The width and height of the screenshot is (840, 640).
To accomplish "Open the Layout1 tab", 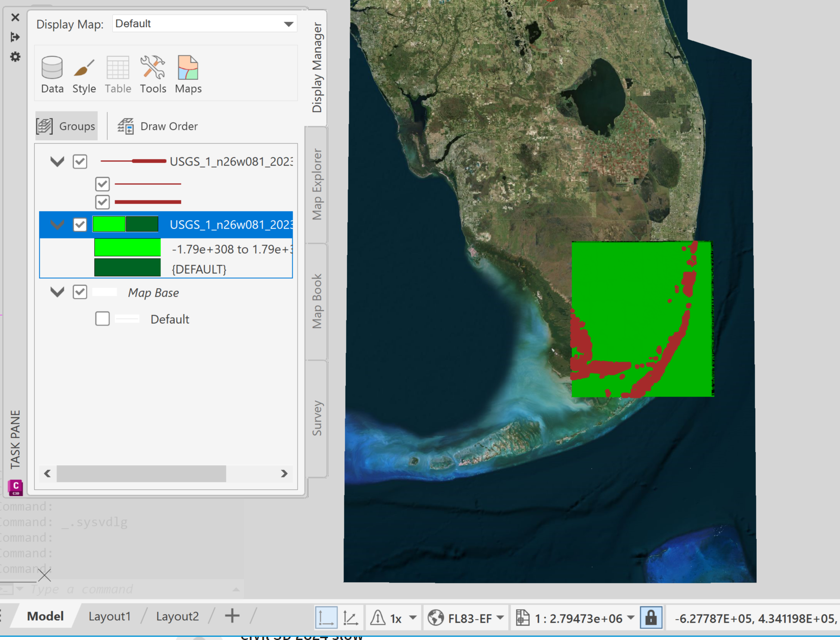I will pos(109,616).
